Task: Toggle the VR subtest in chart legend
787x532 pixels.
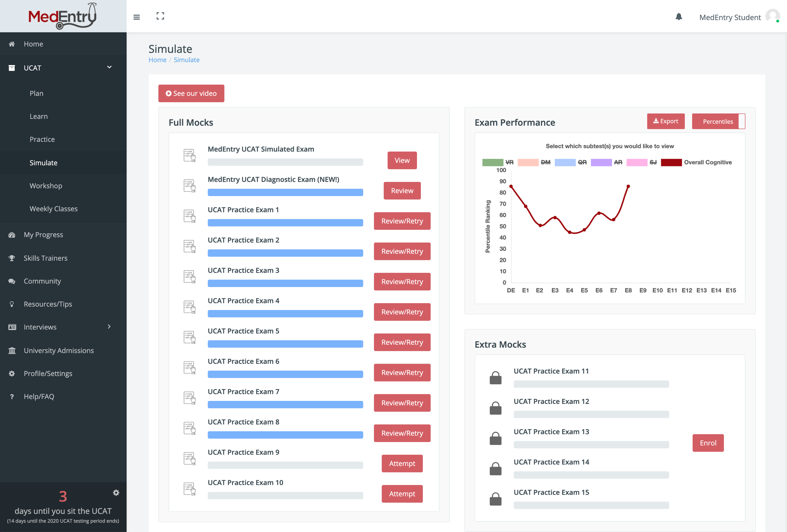Action: point(498,162)
